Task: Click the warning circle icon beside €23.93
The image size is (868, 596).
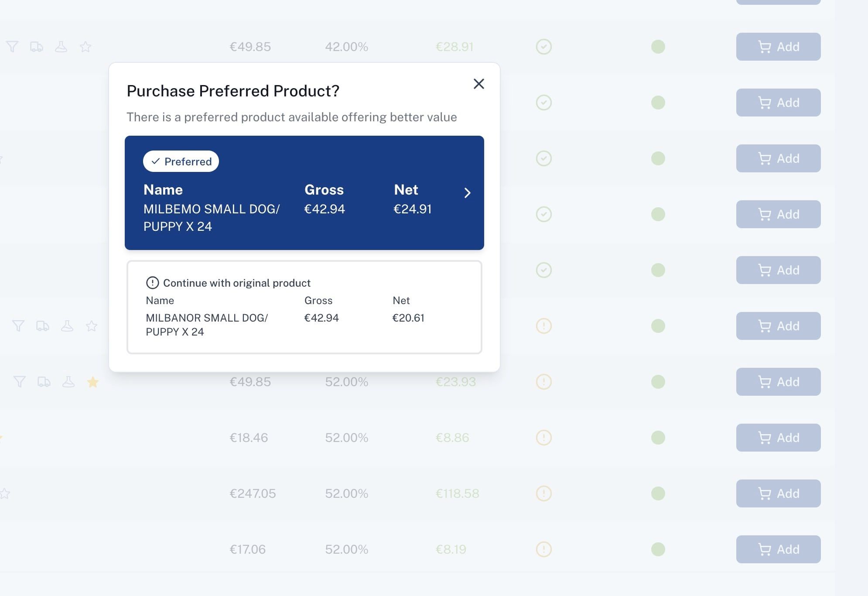Action: [x=543, y=382]
